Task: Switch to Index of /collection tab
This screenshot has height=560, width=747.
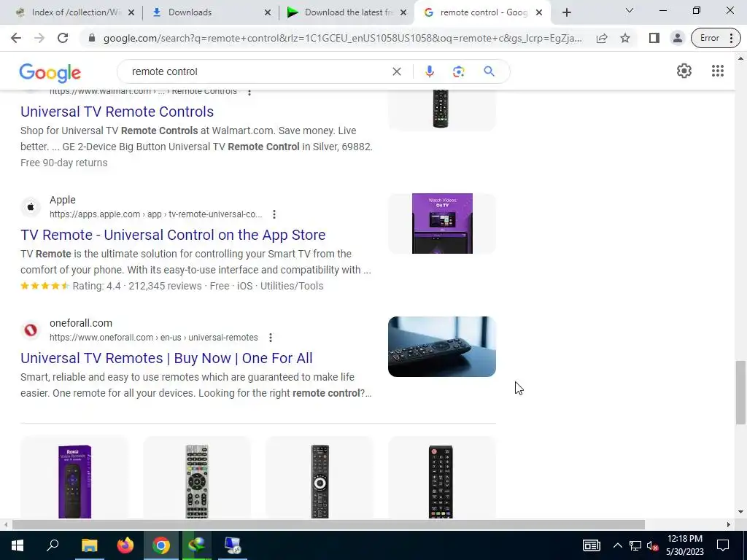Action: pyautogui.click(x=76, y=12)
